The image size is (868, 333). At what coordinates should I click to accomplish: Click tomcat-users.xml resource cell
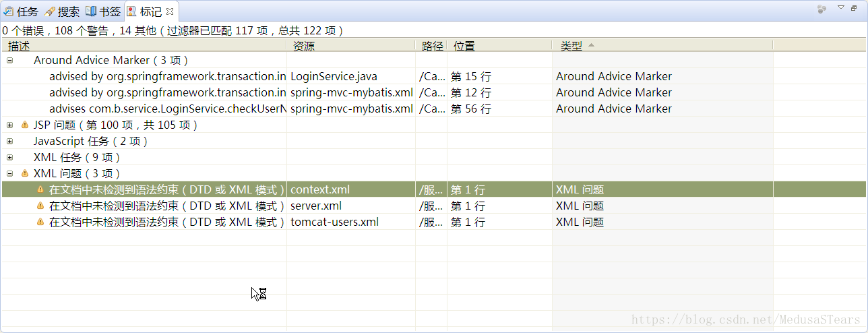coord(334,222)
